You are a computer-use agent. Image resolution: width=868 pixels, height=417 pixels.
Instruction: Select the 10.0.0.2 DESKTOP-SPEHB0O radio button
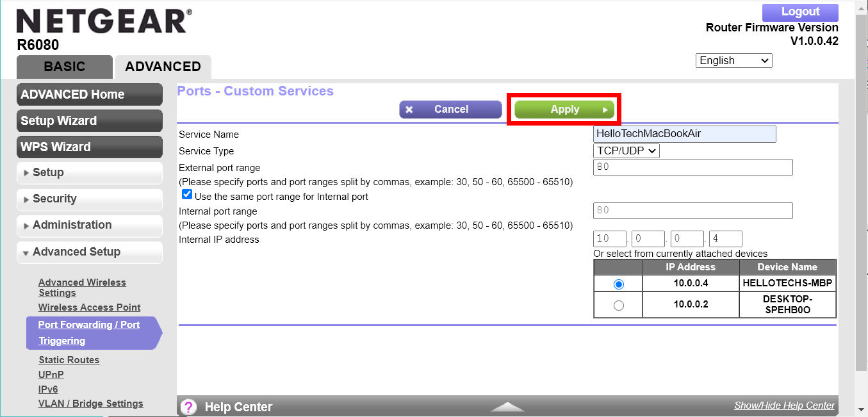(618, 306)
